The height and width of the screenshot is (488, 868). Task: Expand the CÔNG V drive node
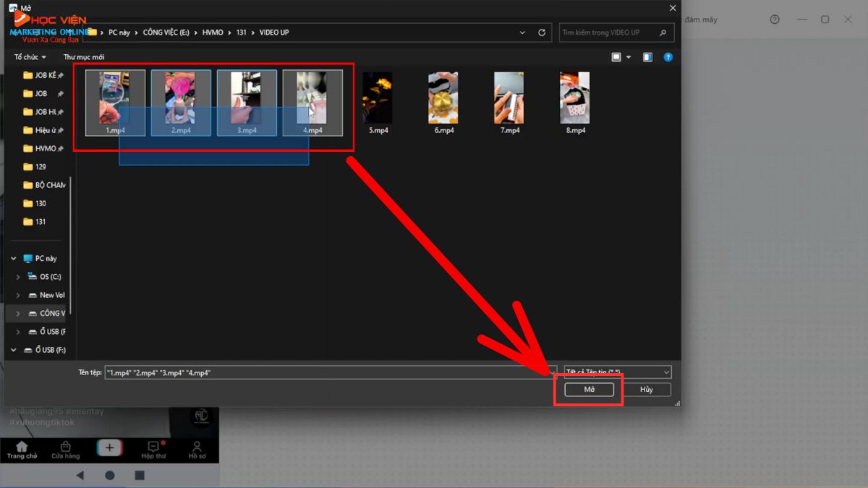click(18, 313)
